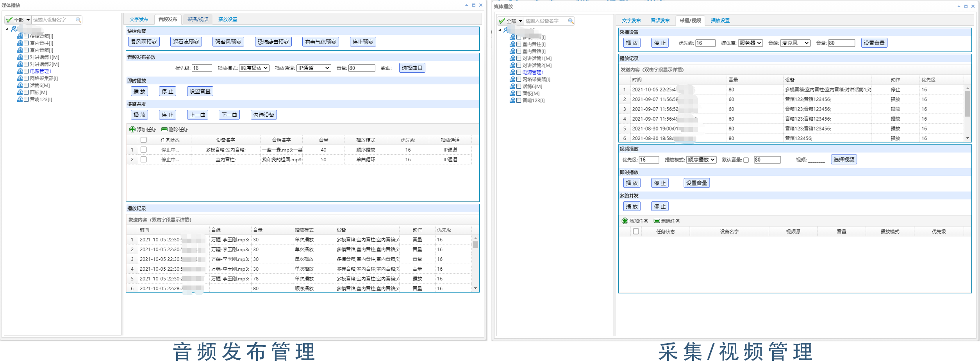
Task: Click the device icon beside 话筒6[M]
Action: click(x=21, y=85)
